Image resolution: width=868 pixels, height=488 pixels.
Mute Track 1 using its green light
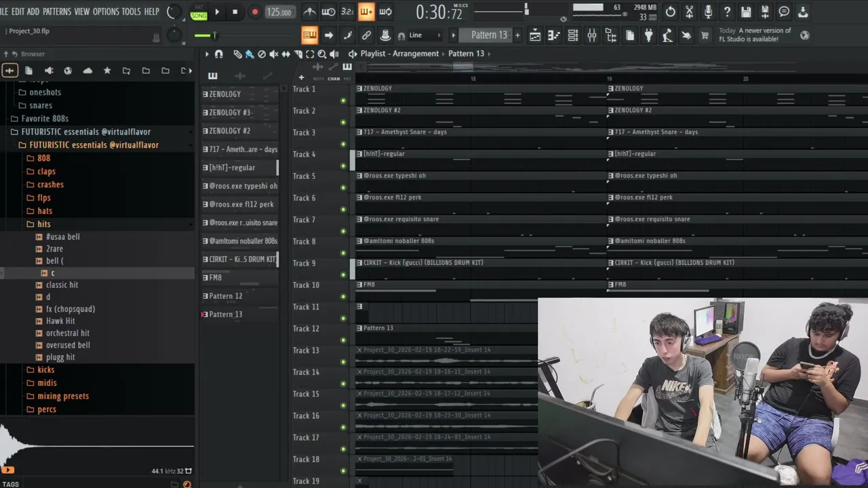click(x=343, y=100)
